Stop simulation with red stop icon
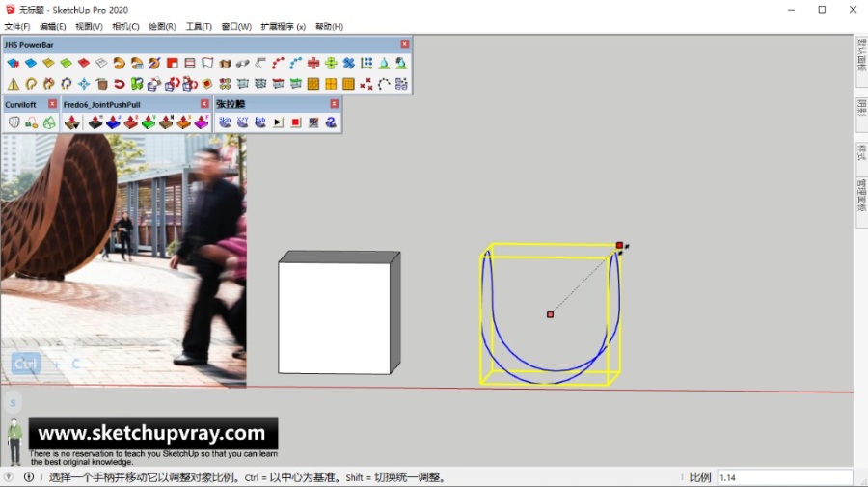Image resolution: width=868 pixels, height=487 pixels. (296, 122)
